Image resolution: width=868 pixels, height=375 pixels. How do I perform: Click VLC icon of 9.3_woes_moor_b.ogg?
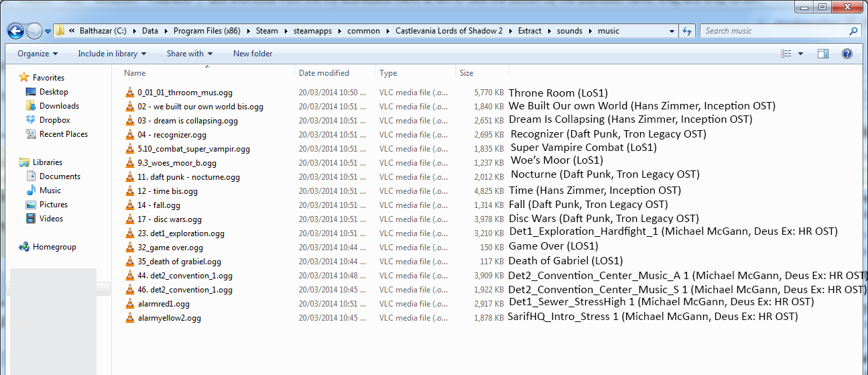(129, 163)
